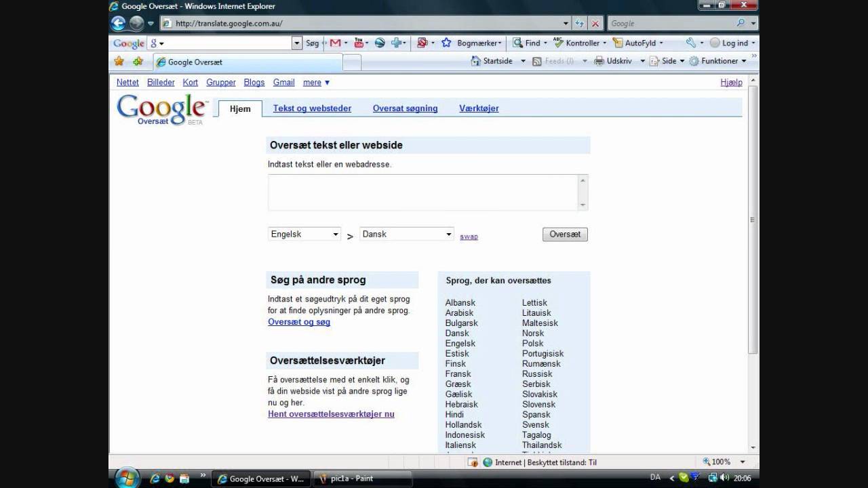Click the Google Toolbar wrench settings icon
868x488 pixels.
coord(691,43)
